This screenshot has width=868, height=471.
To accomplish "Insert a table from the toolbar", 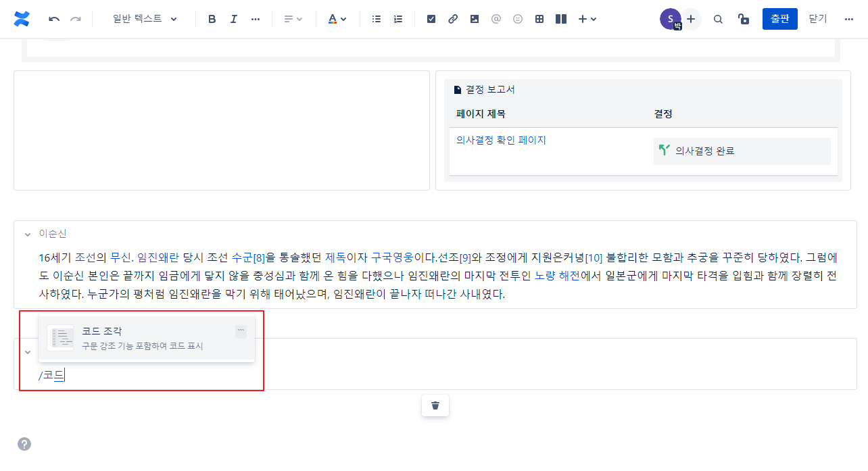I will [539, 19].
